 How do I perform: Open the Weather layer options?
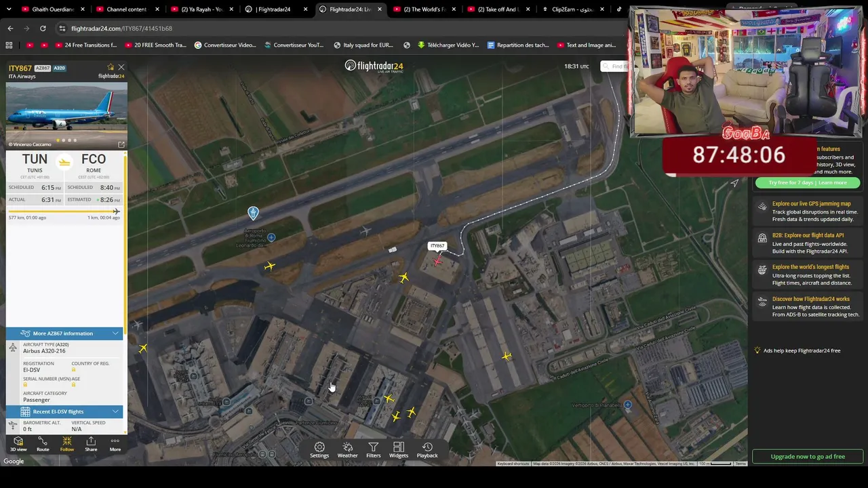(347, 450)
